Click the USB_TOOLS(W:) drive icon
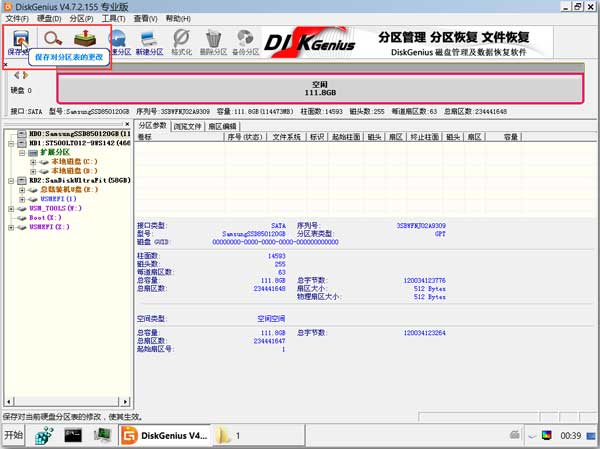 coord(22,209)
